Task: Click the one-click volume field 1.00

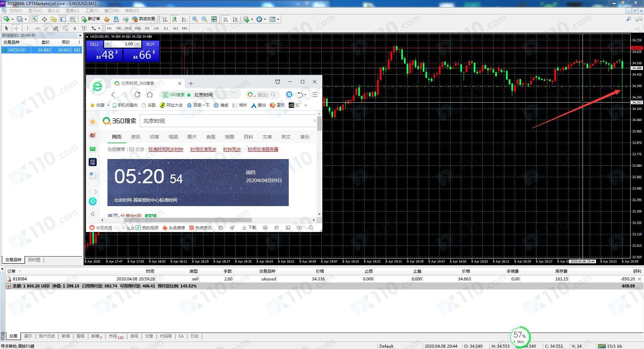Action: pos(123,44)
